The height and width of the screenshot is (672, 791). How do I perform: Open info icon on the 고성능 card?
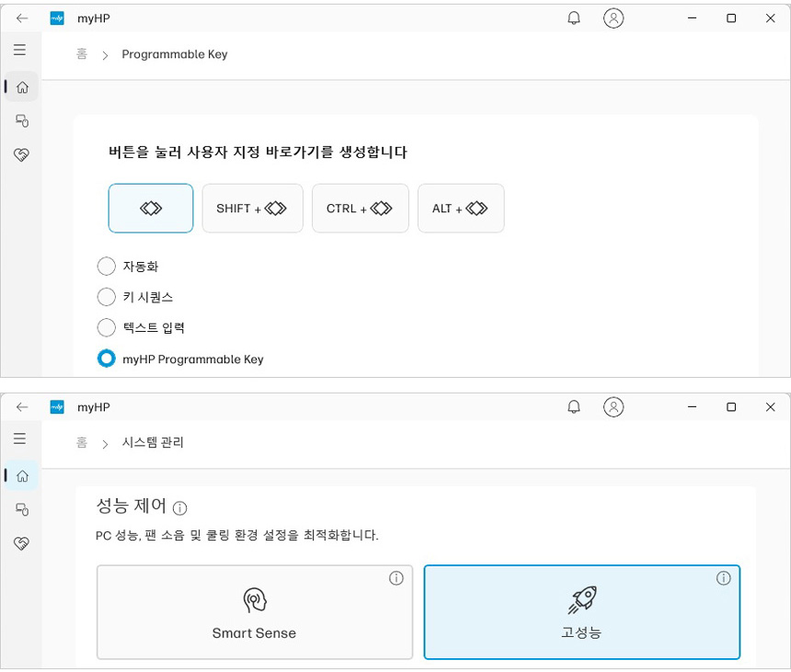tap(724, 578)
